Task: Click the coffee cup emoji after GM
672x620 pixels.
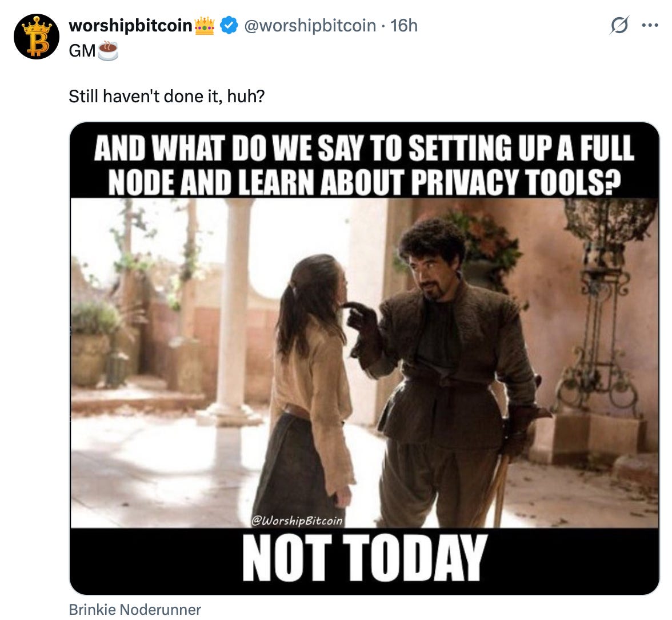Action: 107,50
